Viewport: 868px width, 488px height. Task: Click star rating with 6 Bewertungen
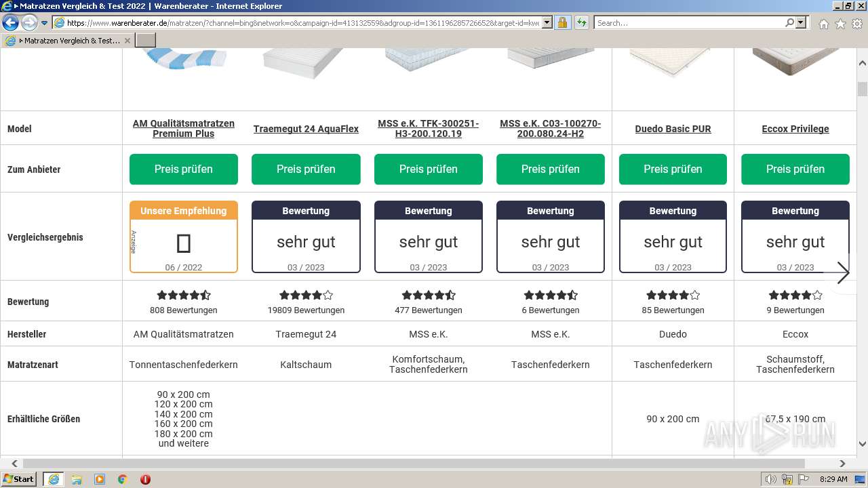tap(551, 295)
